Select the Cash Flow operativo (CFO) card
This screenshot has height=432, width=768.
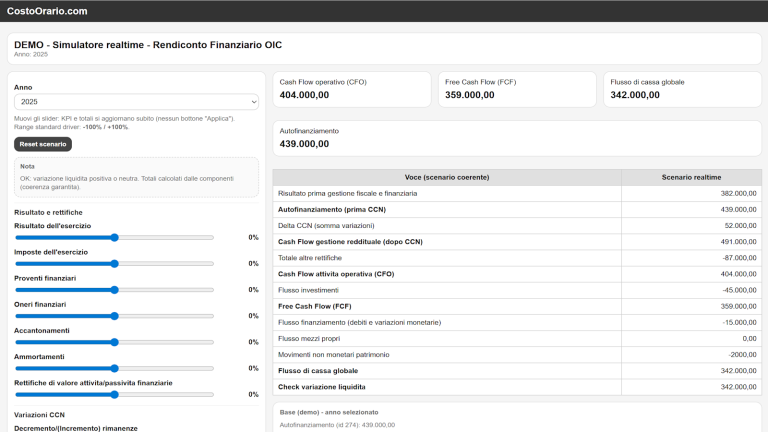click(x=351, y=89)
